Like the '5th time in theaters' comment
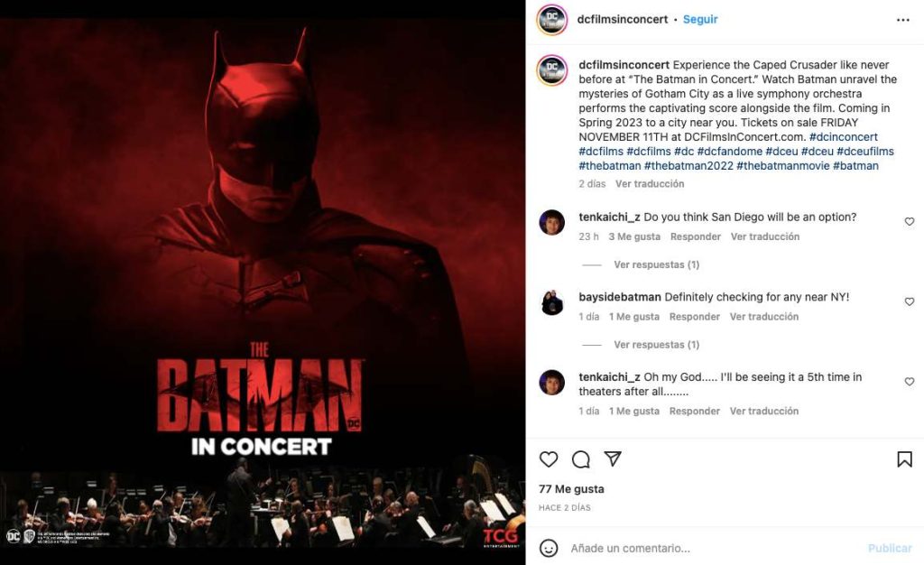The height and width of the screenshot is (565, 924). pyautogui.click(x=910, y=382)
